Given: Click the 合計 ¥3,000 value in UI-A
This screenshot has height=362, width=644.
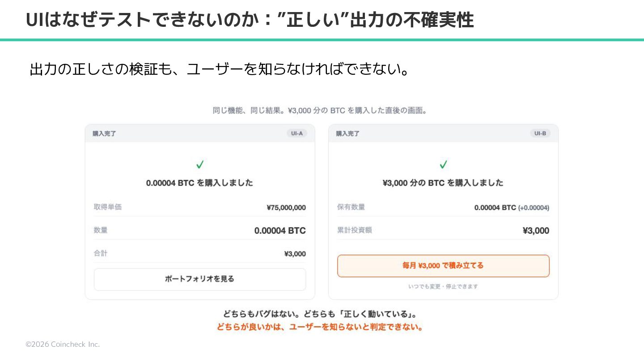Looking at the screenshot, I should pyautogui.click(x=295, y=254).
